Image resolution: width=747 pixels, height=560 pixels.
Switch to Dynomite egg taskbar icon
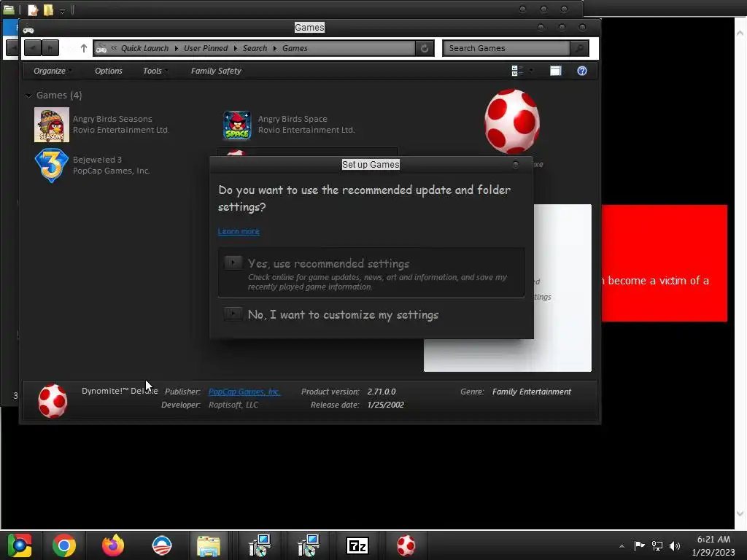pyautogui.click(x=406, y=545)
